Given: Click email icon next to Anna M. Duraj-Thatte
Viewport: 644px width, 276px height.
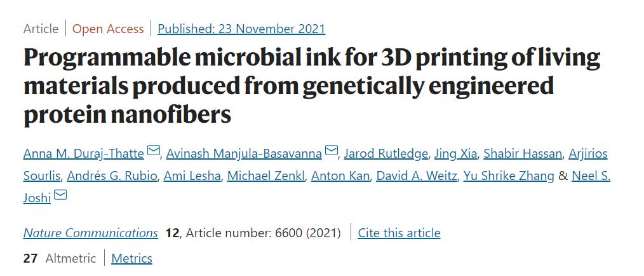Looking at the screenshot, I should pyautogui.click(x=153, y=151).
